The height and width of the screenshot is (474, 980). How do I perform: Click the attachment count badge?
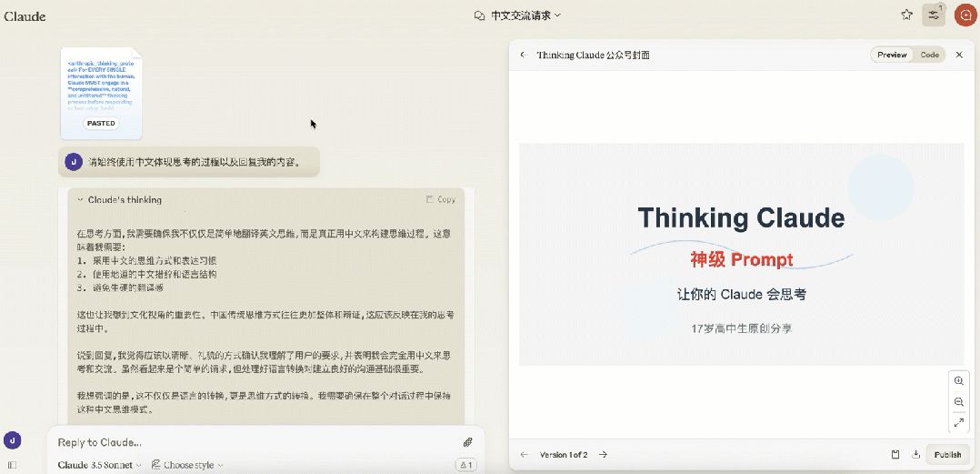coord(466,465)
